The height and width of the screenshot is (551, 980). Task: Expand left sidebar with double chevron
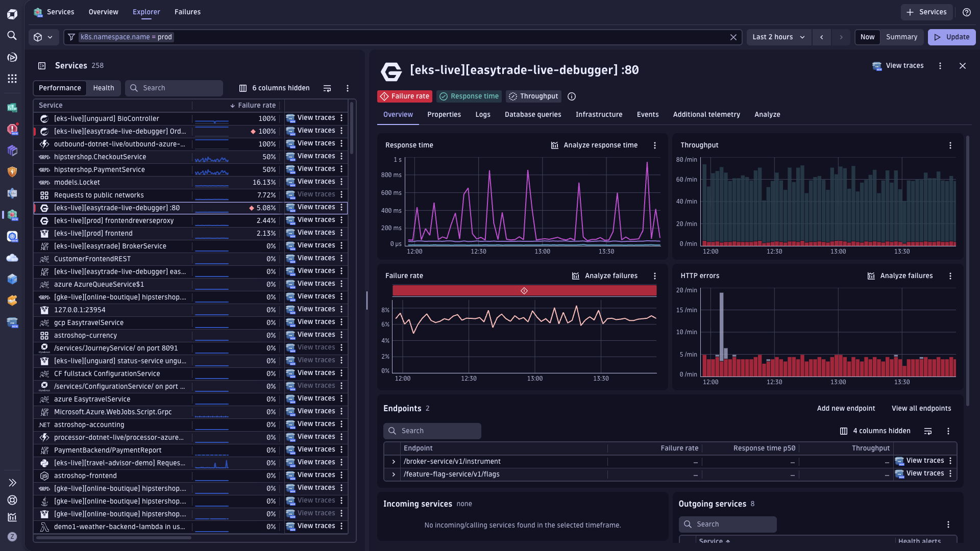click(12, 483)
